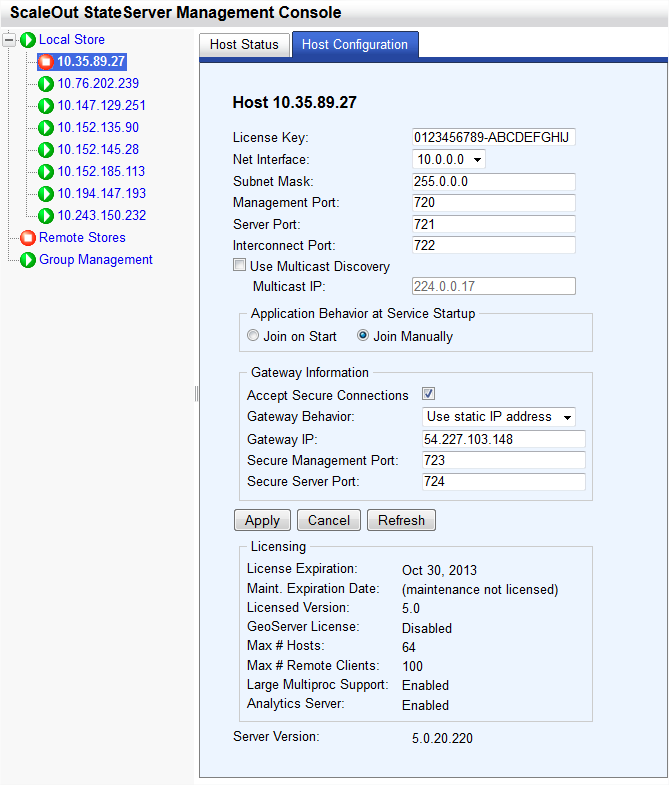The width and height of the screenshot is (669, 785).
Task: Open the Gateway Behavior dropdown
Action: pos(498,417)
